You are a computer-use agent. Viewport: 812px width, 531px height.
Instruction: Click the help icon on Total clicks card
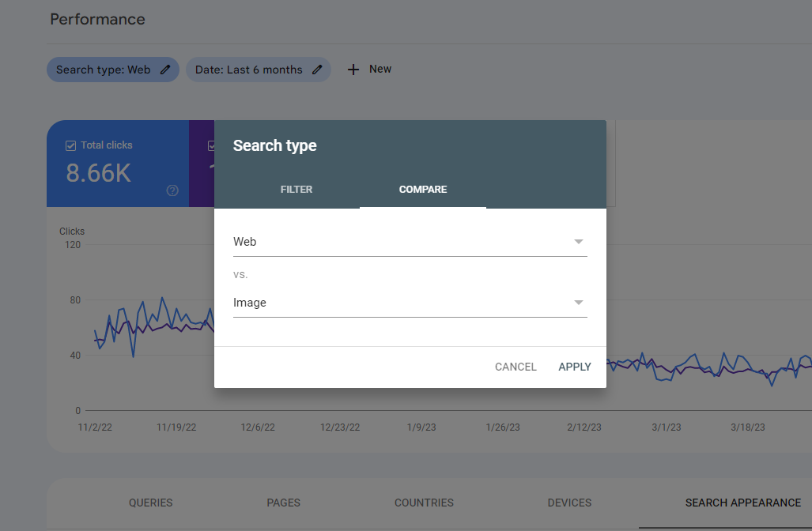(172, 190)
